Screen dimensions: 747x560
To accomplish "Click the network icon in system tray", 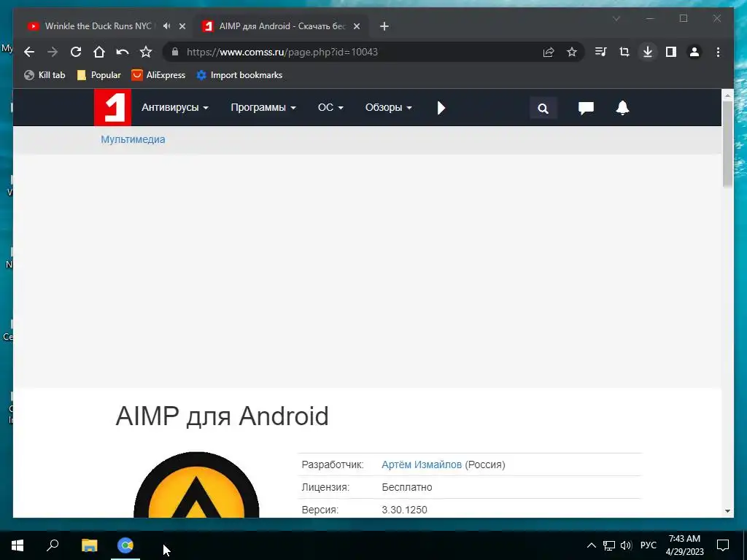I will point(609,545).
